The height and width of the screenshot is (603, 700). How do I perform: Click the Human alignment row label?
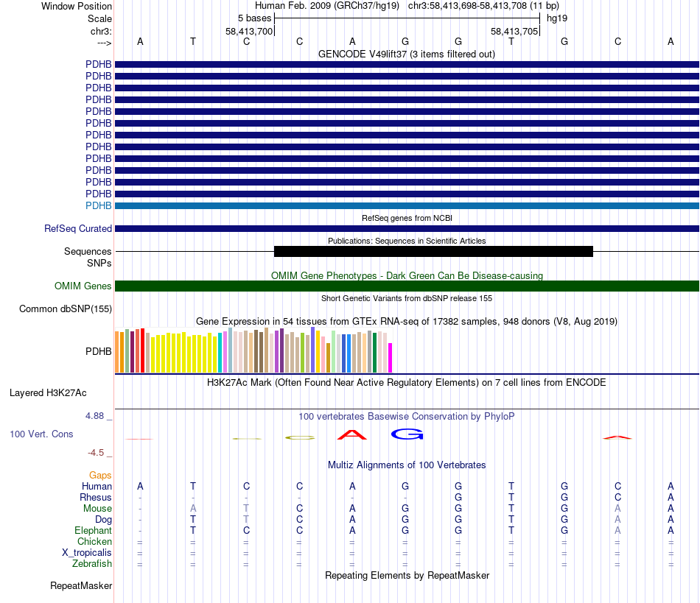[x=97, y=486]
